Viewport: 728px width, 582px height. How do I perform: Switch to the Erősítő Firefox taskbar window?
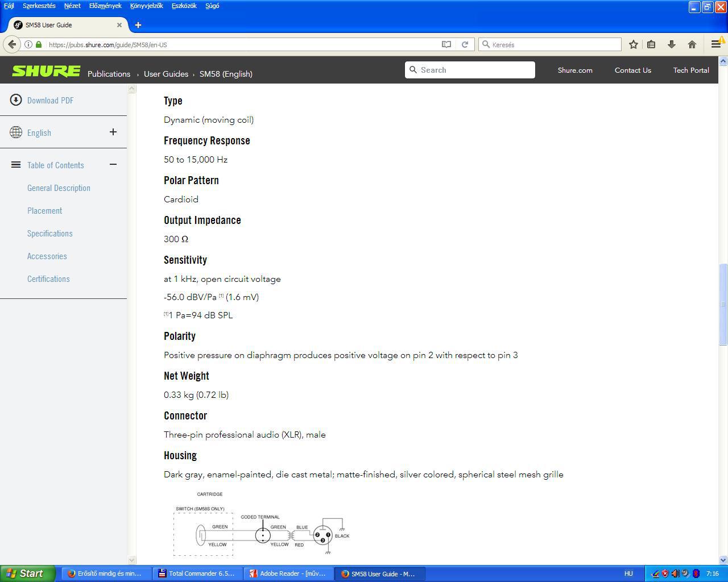[106, 573]
